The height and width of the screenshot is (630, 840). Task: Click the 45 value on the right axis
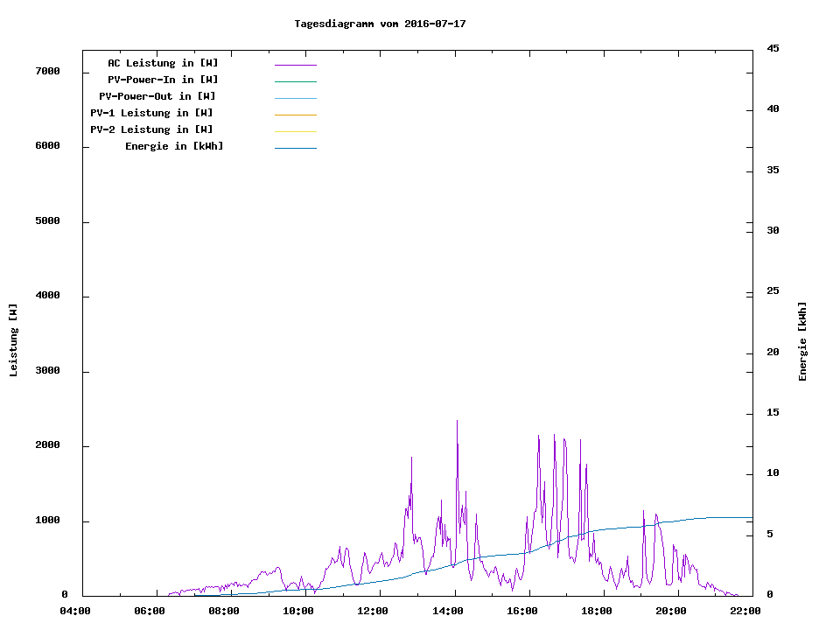coord(773,48)
